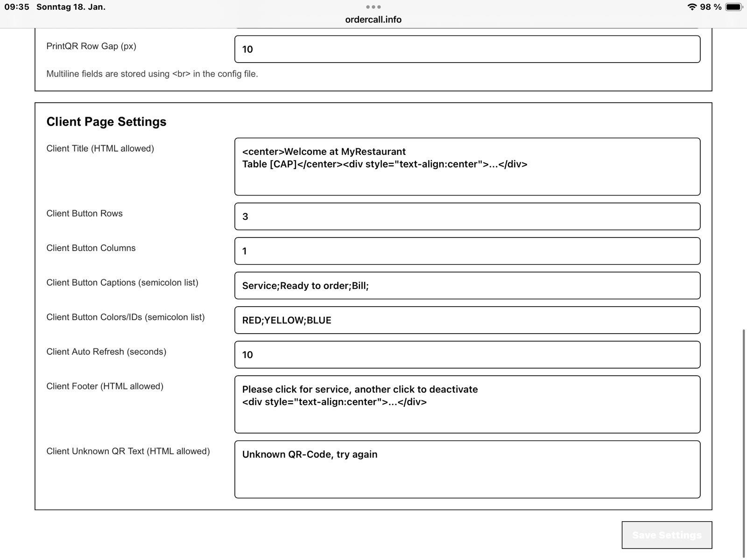Click the Client Button Rows field
The width and height of the screenshot is (747, 560).
point(467,217)
